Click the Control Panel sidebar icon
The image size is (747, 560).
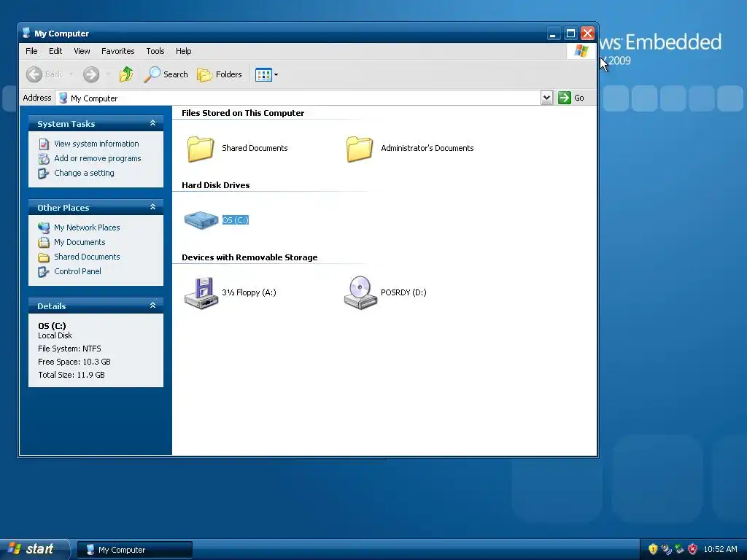[x=43, y=272]
